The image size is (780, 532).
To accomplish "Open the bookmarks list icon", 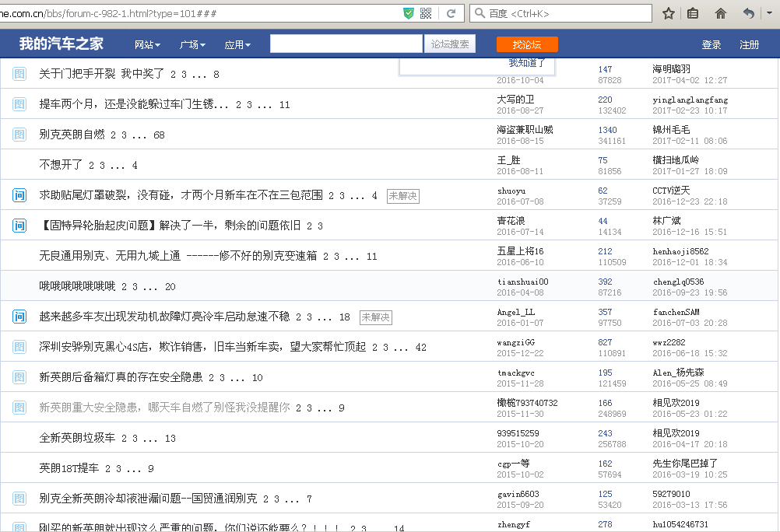I will [x=692, y=13].
